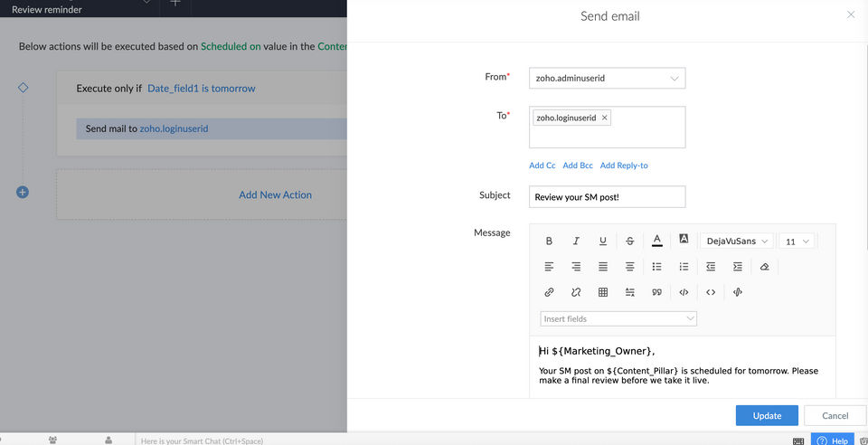
Task: Click the Subject input field
Action: [x=607, y=196]
